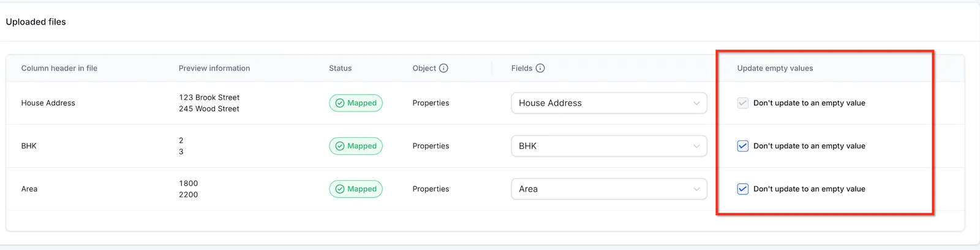Click the Mapped check icon in Area row
The image size is (980, 250).
340,189
